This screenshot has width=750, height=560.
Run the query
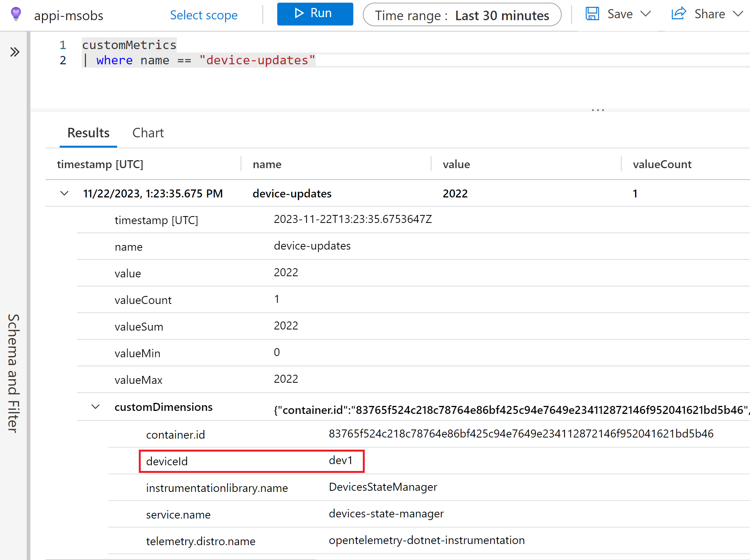315,14
